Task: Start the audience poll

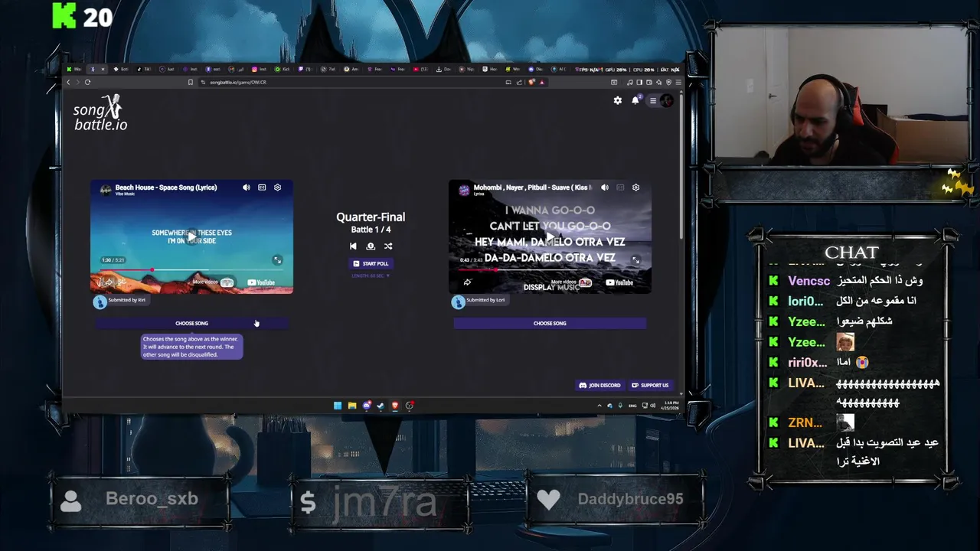Action: 371,263
